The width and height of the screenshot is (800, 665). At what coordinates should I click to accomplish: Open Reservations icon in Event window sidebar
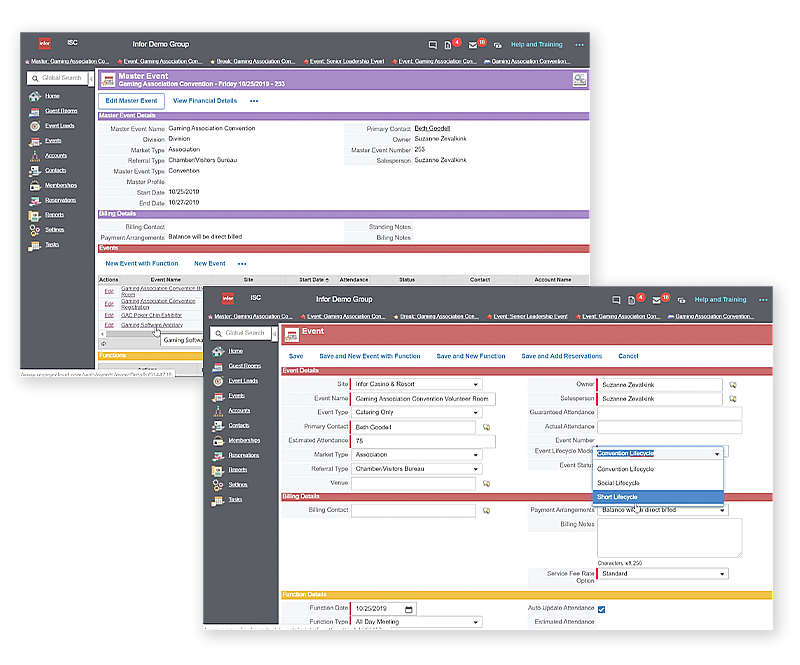(218, 455)
